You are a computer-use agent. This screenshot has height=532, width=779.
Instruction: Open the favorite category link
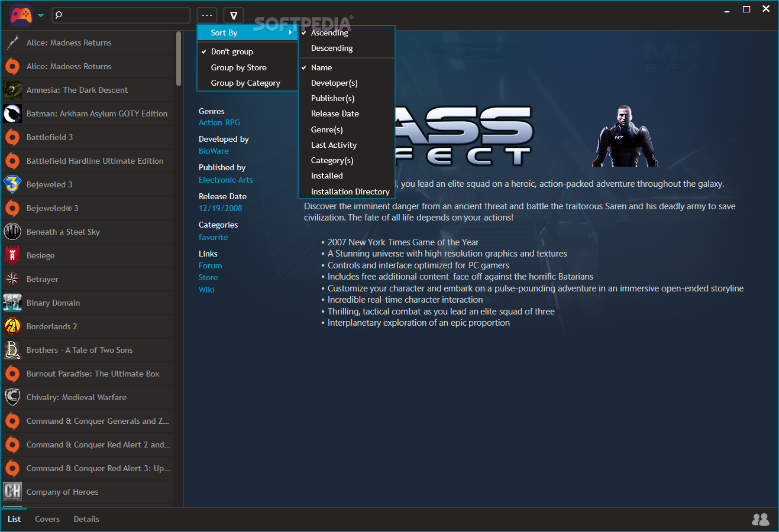213,237
